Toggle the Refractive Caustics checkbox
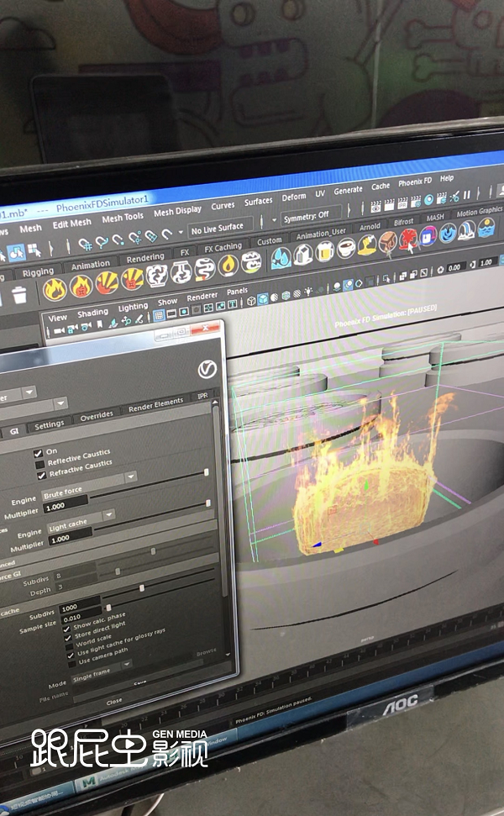 click(x=42, y=476)
